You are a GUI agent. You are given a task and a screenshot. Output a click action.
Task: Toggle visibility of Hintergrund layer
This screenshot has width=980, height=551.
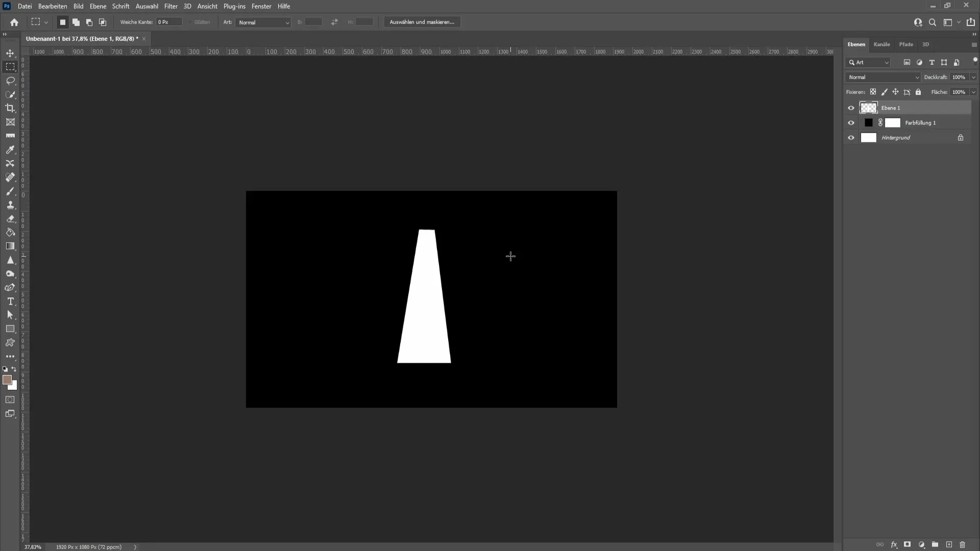click(851, 137)
